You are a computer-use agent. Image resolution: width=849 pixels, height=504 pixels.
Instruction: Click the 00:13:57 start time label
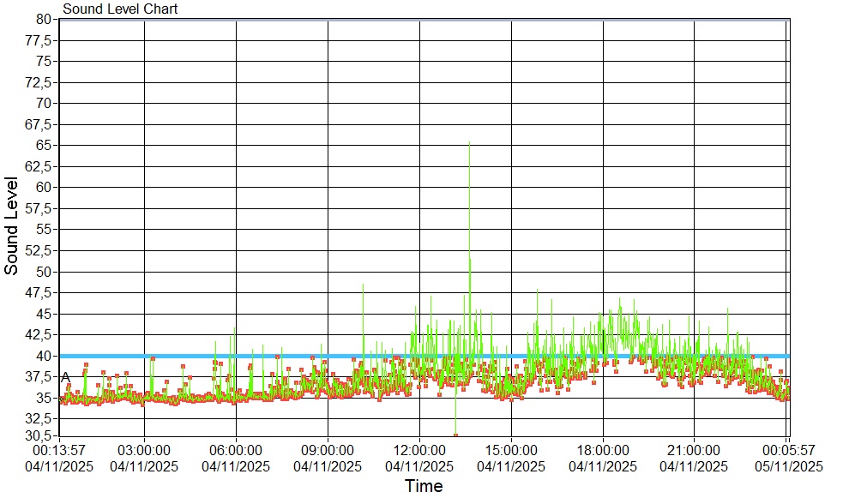[x=59, y=449]
